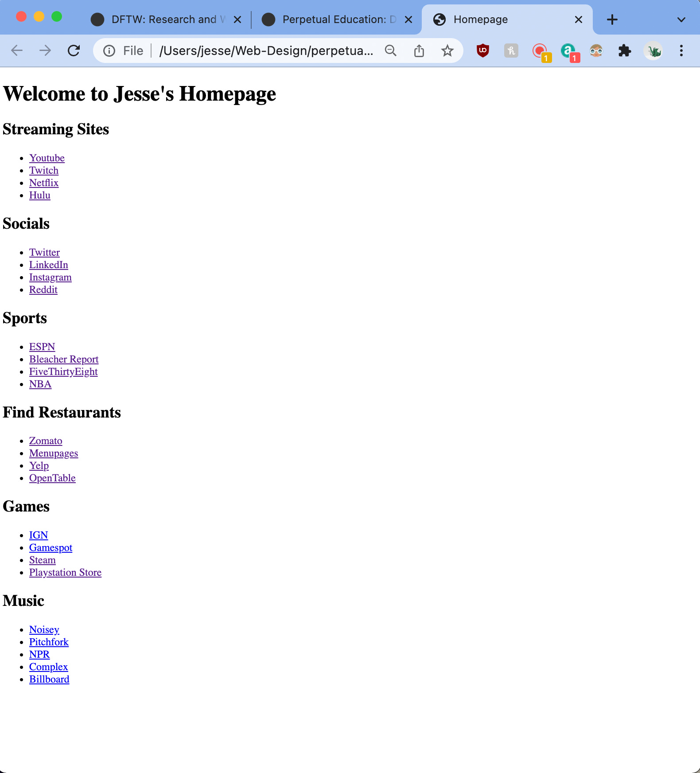This screenshot has width=700, height=773.
Task: Open the Chrome three-dot menu
Action: pos(681,51)
